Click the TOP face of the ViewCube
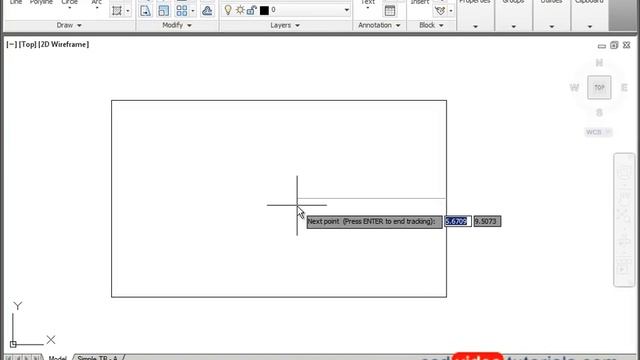Image resolution: width=640 pixels, height=360 pixels. [599, 87]
